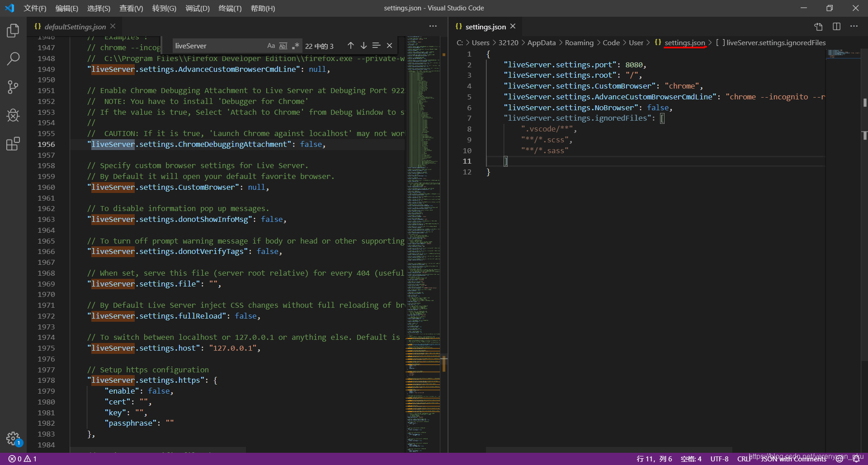Switch to the defaultSettings.json tab

pos(75,27)
